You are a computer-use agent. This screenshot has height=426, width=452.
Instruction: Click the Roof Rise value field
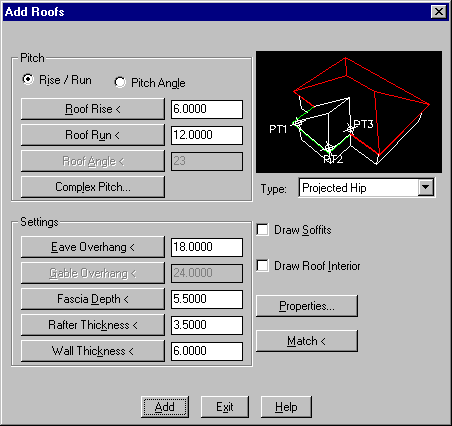click(x=207, y=109)
